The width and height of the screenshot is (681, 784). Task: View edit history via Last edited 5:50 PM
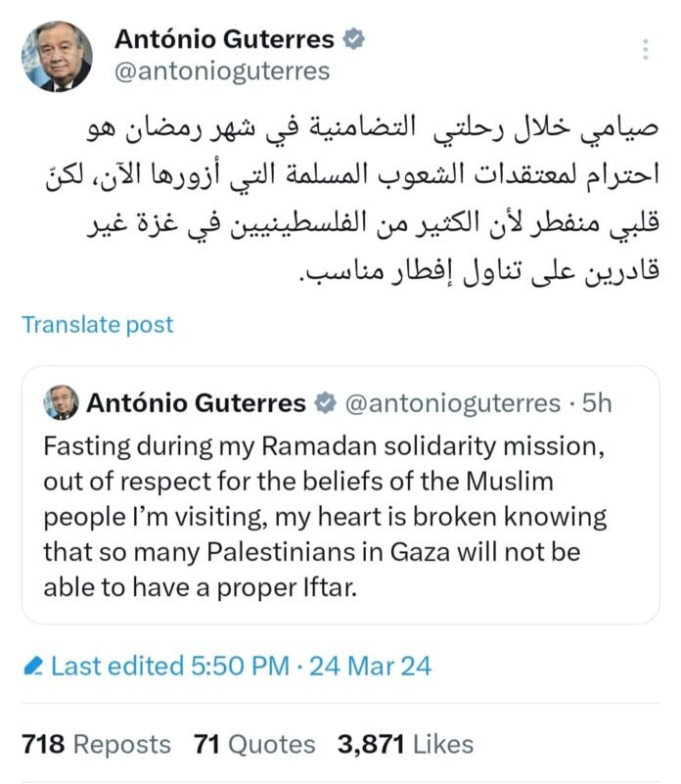click(x=170, y=668)
